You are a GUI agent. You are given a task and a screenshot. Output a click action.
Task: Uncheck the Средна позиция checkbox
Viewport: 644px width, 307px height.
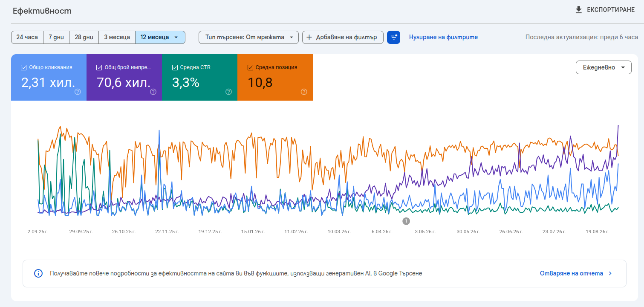[250, 67]
